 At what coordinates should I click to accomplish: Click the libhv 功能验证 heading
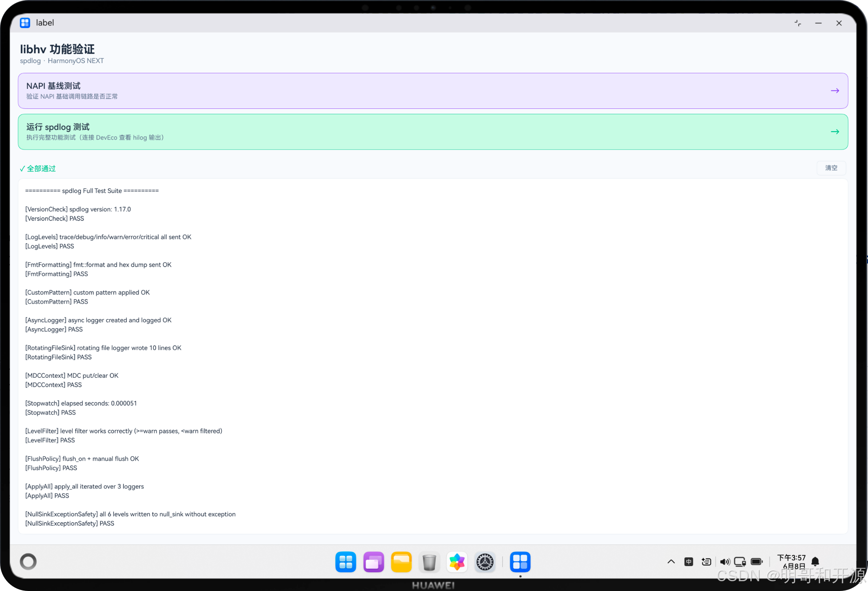pos(57,49)
